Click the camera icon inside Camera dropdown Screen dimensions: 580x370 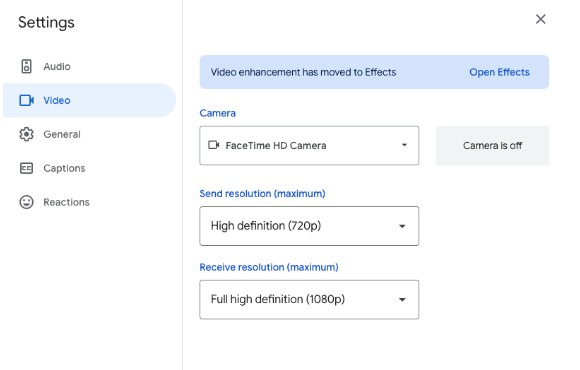point(214,145)
